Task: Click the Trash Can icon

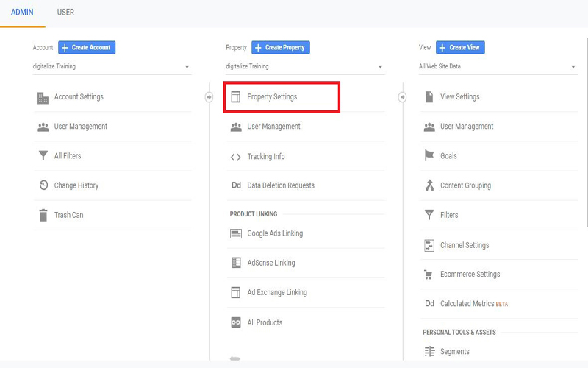Action: pos(43,215)
